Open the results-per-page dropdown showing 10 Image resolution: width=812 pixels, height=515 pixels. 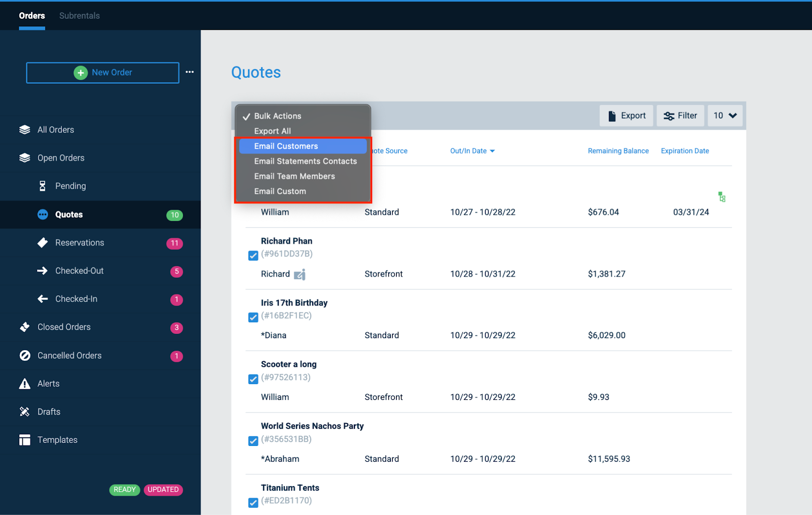[725, 115]
